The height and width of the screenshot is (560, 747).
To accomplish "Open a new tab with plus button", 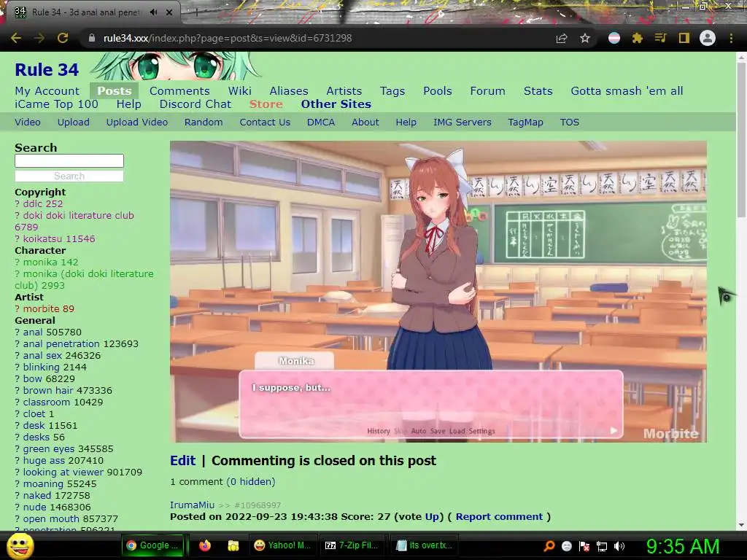I will click(x=196, y=13).
